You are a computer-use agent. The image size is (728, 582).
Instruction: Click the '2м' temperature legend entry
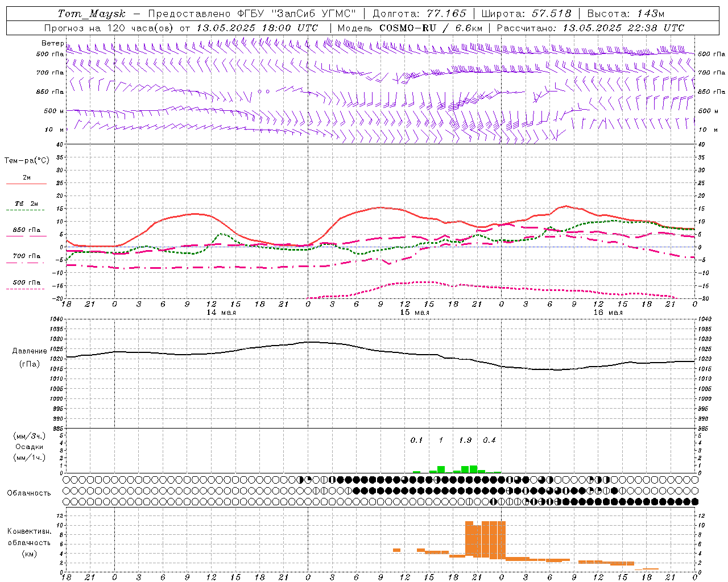pyautogui.click(x=27, y=178)
